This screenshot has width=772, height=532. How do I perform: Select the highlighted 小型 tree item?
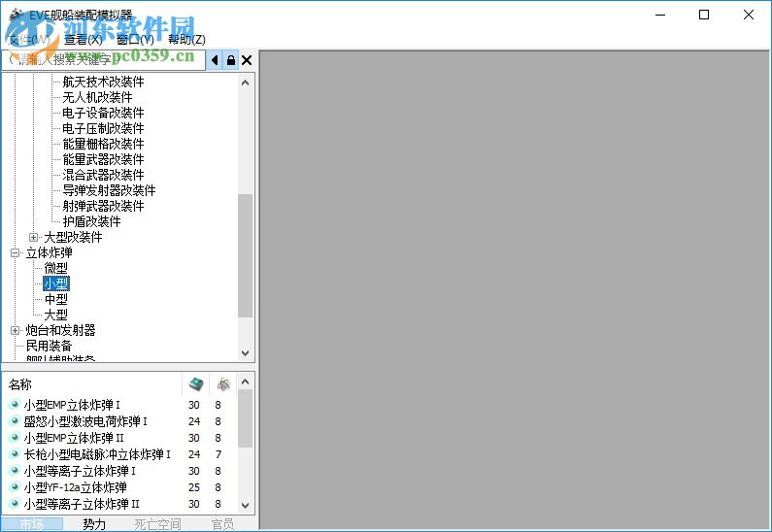coord(56,284)
